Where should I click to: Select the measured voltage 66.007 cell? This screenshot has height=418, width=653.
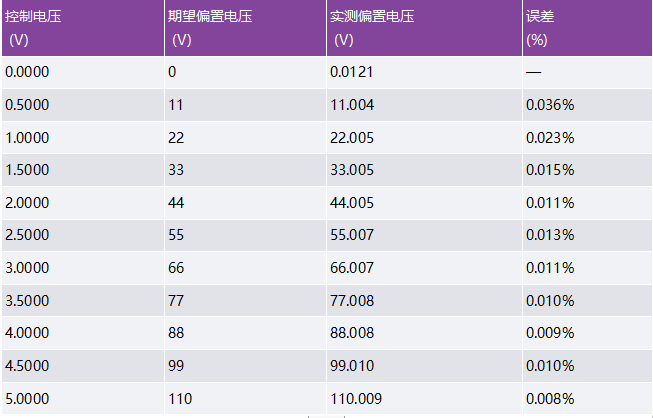pos(351,268)
